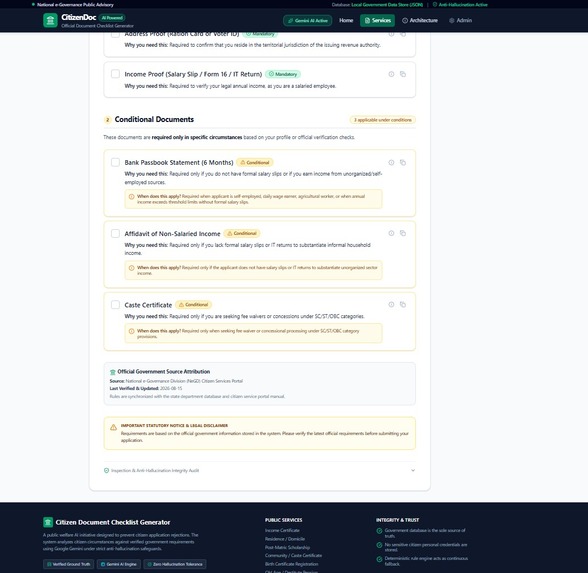Open the Architecture page
The image size is (588, 573).
(420, 20)
